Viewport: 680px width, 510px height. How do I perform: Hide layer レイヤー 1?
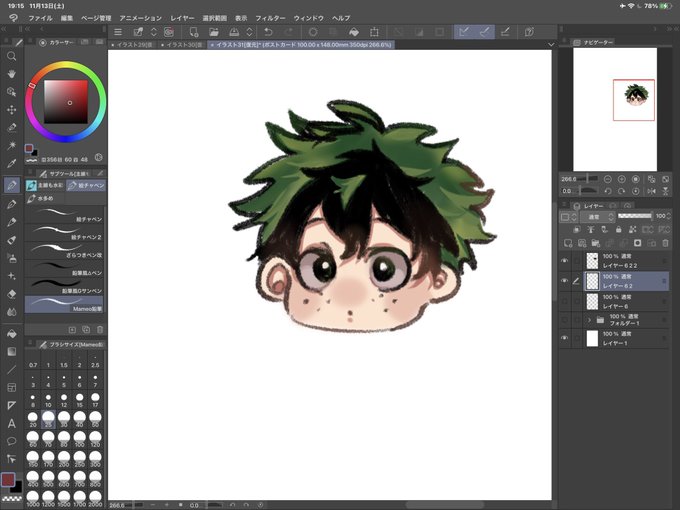click(564, 338)
